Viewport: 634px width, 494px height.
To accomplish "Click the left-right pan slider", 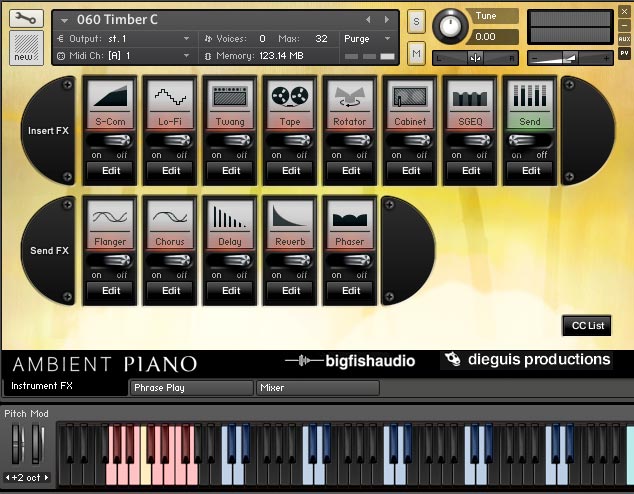I will click(x=476, y=58).
